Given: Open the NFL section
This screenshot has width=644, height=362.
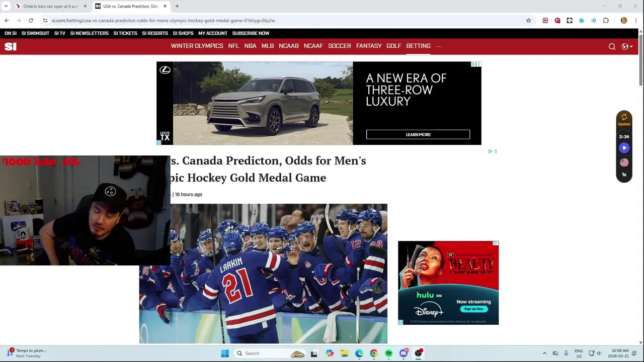Looking at the screenshot, I should click(233, 46).
